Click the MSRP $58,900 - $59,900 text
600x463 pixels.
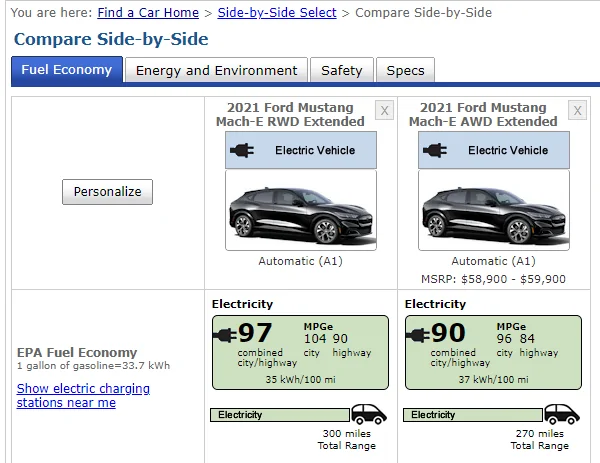(493, 279)
